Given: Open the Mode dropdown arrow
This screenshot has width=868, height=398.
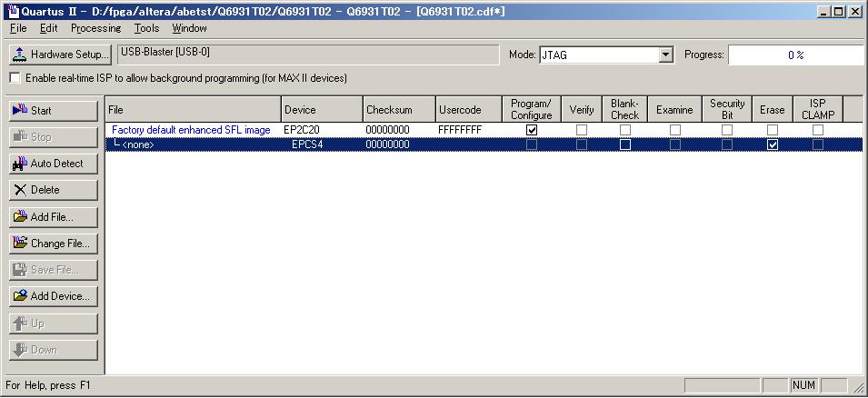Looking at the screenshot, I should [666, 55].
